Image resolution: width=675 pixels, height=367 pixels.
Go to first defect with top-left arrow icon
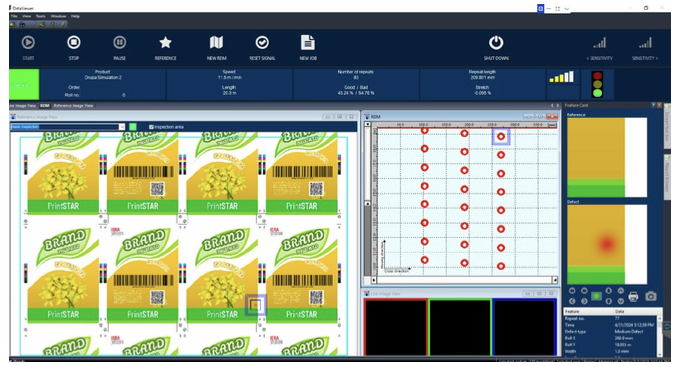point(572,291)
